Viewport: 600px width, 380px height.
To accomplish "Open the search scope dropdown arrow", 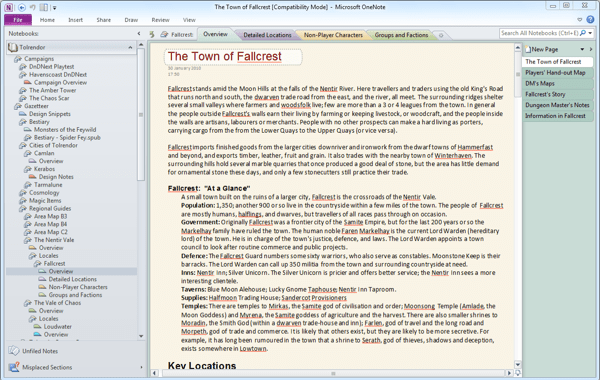I will pyautogui.click(x=590, y=33).
